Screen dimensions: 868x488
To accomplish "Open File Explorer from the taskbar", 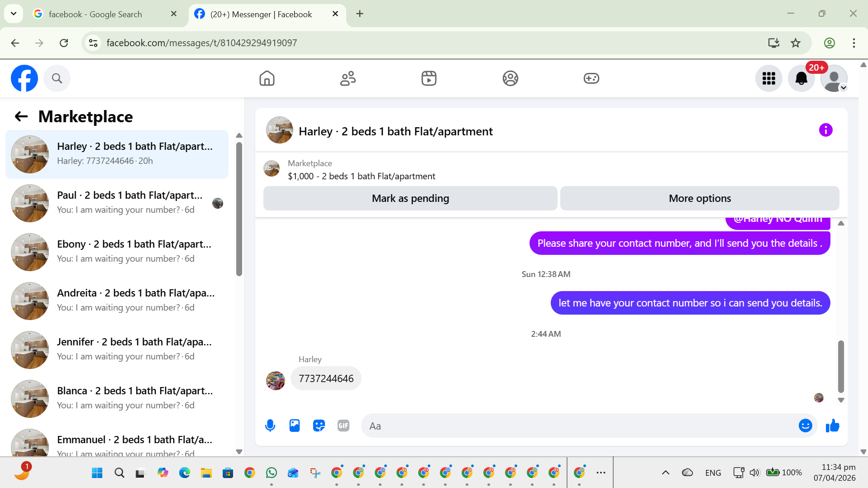I will (x=206, y=473).
